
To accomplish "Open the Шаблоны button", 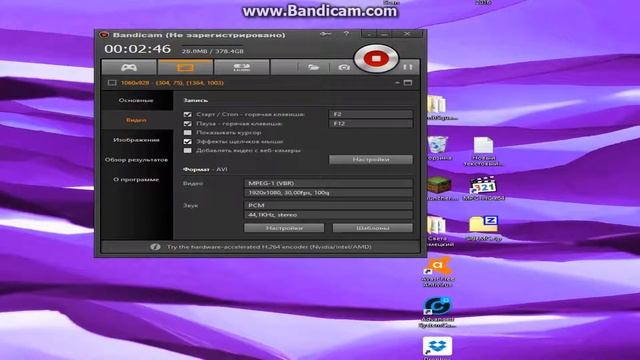I will [x=373, y=228].
